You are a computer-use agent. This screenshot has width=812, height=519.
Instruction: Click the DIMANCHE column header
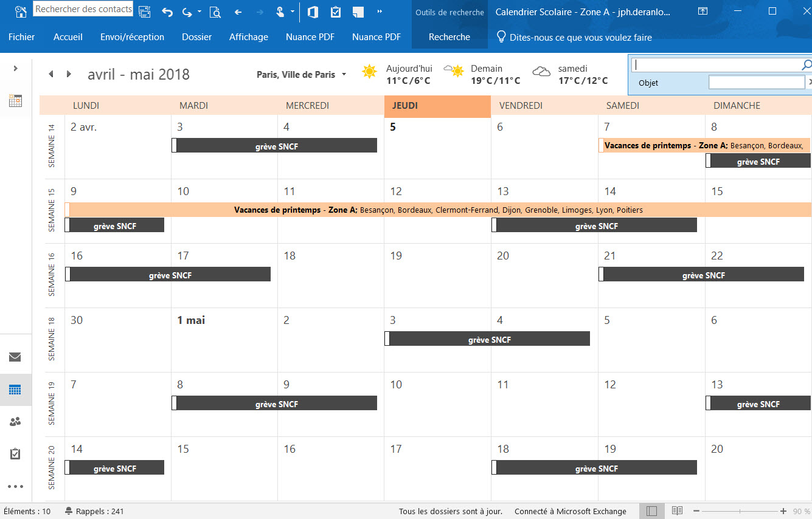pos(758,106)
